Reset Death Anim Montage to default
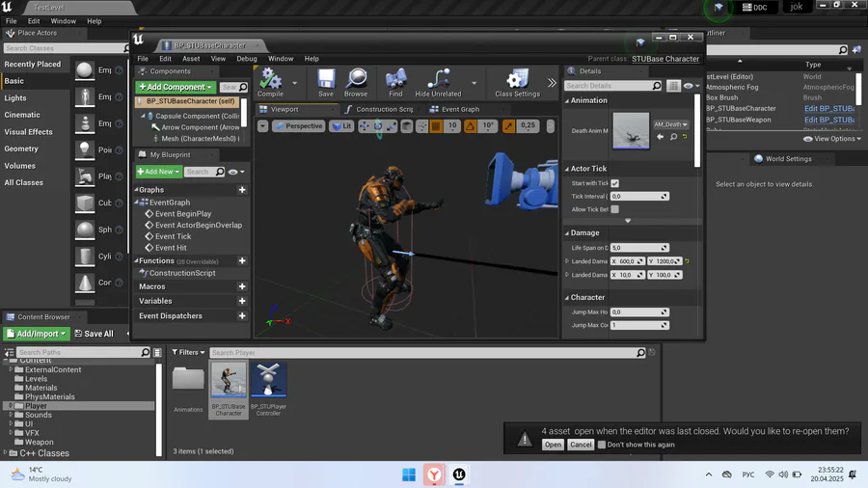 coord(685,136)
